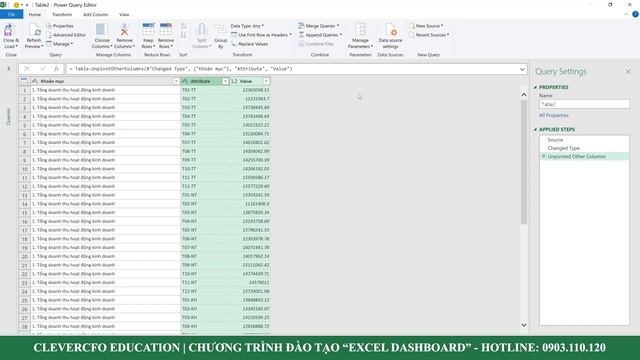Screen dimensions: 640x360
Task: Open Khoản mục column filter dropdown
Action: (176, 81)
